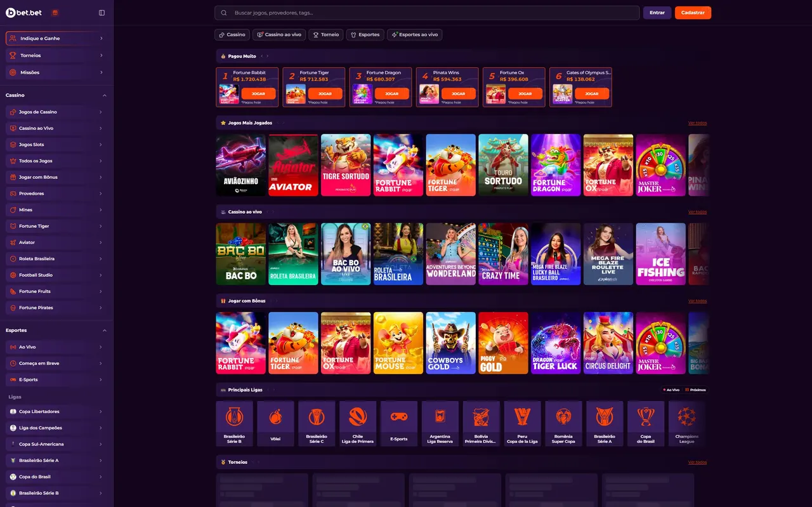Click the bet.bet logo
This screenshot has width=812, height=507.
point(24,13)
